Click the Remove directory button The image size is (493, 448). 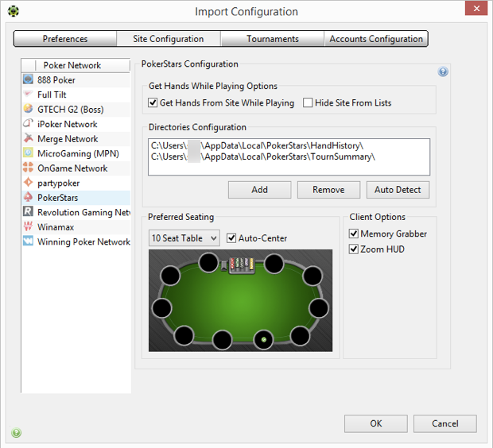pyautogui.click(x=328, y=190)
